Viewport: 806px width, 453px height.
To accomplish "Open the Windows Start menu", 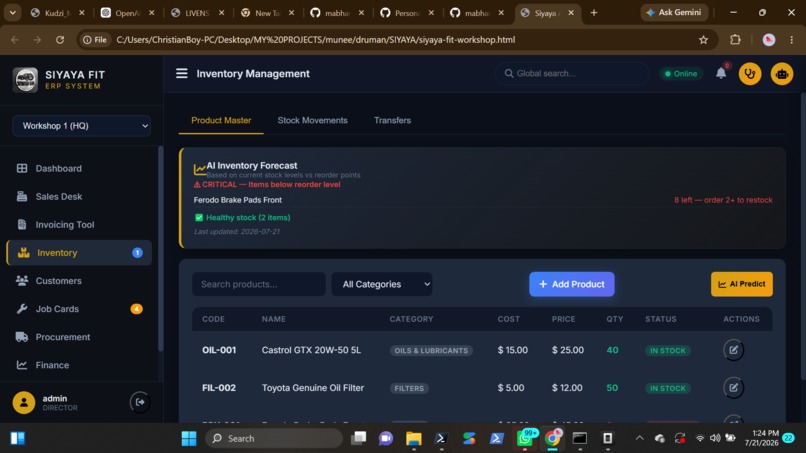I will [189, 439].
